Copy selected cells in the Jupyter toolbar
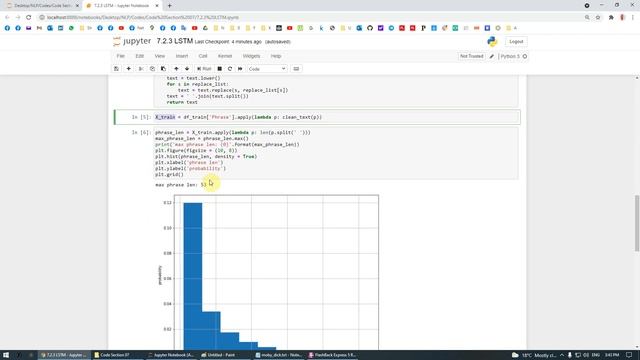Screen dimensions: 640x360 (x=152, y=69)
